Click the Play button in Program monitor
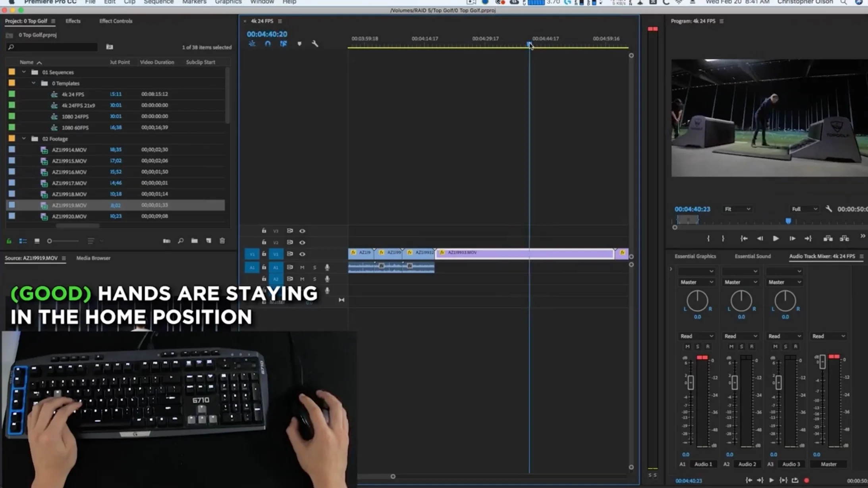Viewport: 868px width, 488px height. click(775, 238)
